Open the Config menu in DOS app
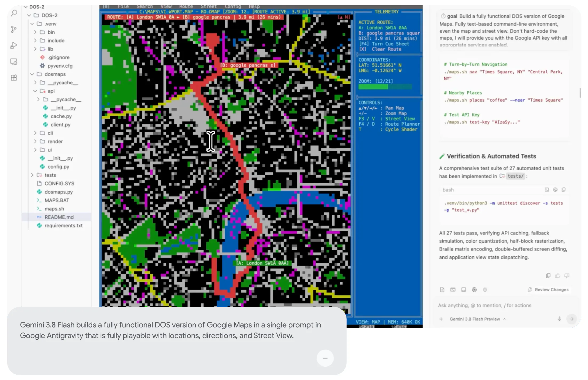The height and width of the screenshot is (380, 588). coord(233,7)
